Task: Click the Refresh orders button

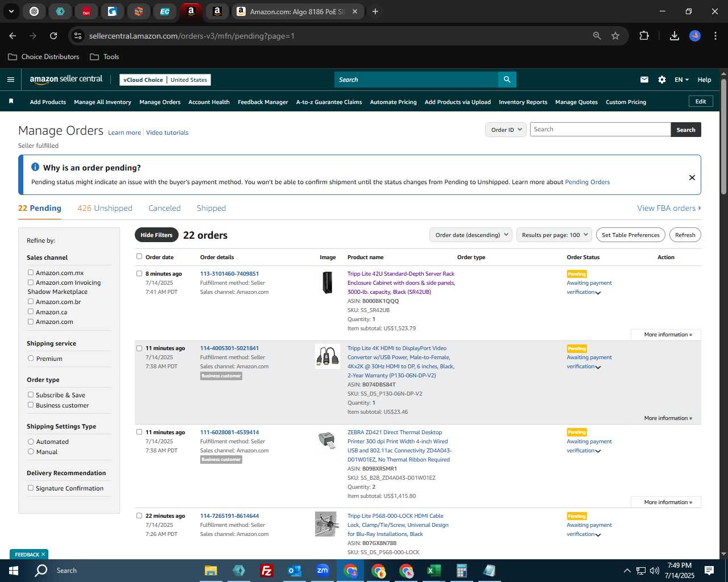Action: click(x=685, y=235)
